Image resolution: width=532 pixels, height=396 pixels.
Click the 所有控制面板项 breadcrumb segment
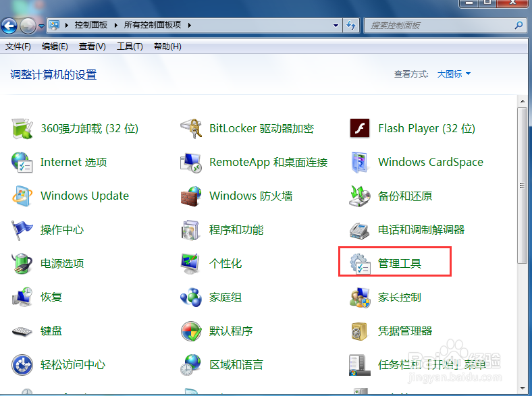click(153, 25)
